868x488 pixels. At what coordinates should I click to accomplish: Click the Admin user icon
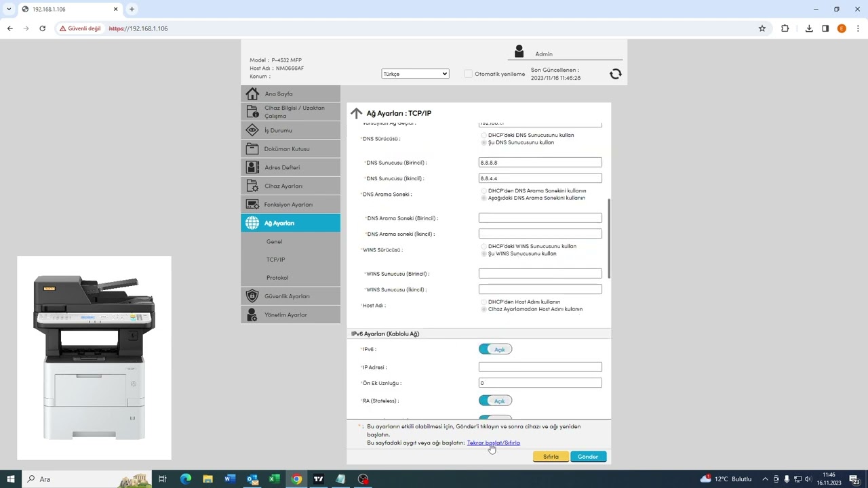pos(519,52)
